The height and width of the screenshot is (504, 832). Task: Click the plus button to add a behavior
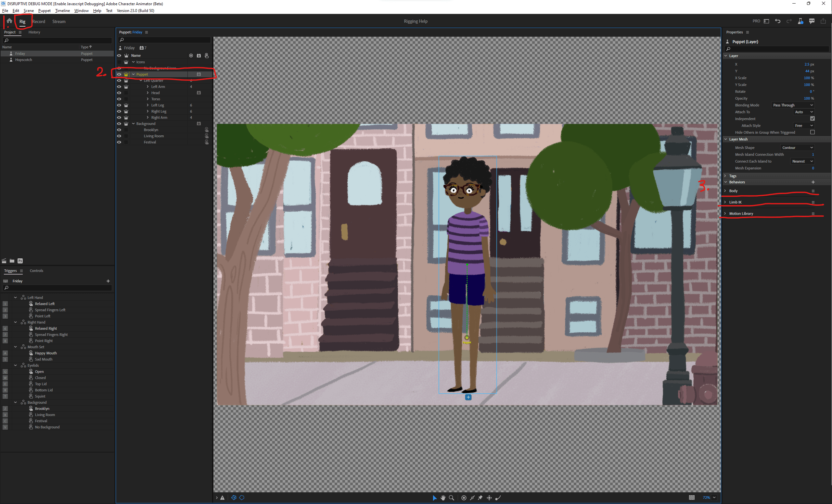(x=813, y=182)
